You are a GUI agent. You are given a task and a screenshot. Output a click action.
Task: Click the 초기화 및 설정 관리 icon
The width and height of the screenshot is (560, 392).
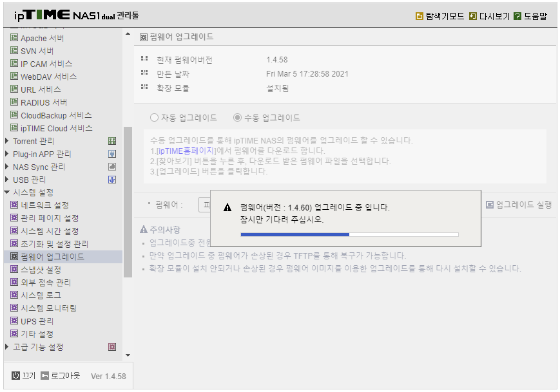click(14, 243)
